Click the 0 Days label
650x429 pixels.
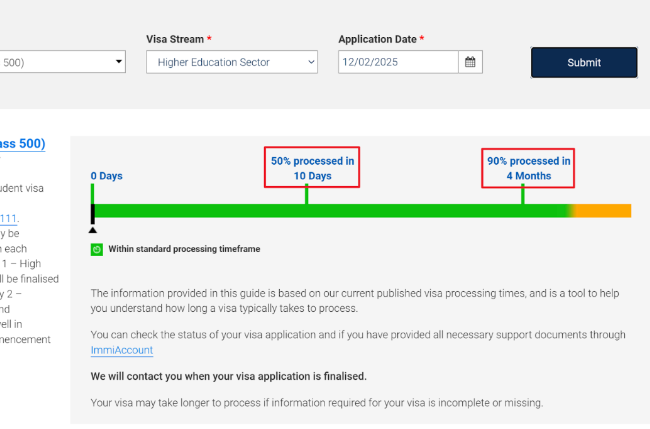(106, 176)
